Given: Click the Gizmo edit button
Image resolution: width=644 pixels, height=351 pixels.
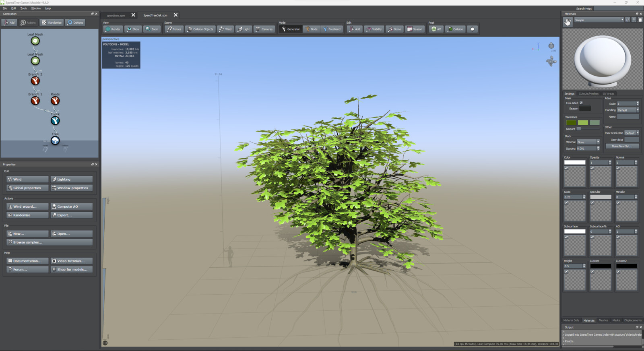Looking at the screenshot, I should pos(394,29).
